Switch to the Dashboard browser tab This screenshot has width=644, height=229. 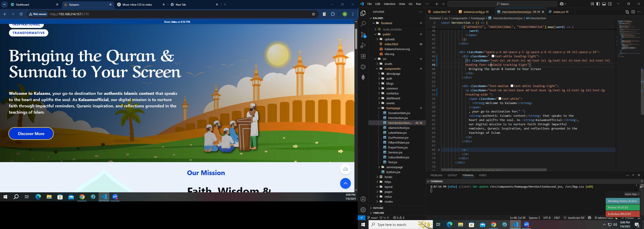tap(34, 4)
